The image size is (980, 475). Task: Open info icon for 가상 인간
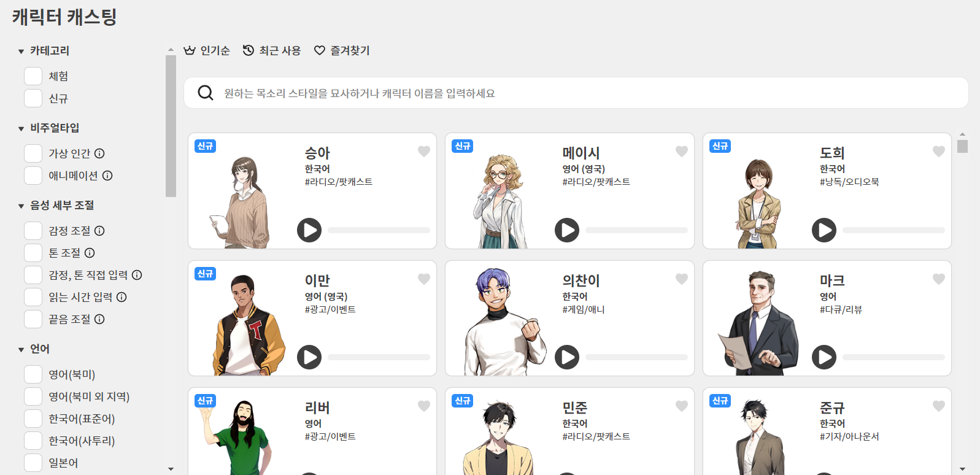pos(99,153)
